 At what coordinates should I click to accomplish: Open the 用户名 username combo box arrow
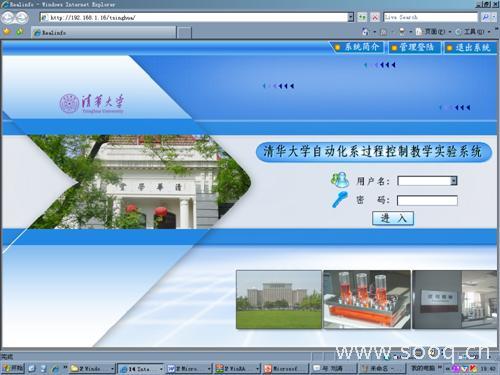coord(454,181)
